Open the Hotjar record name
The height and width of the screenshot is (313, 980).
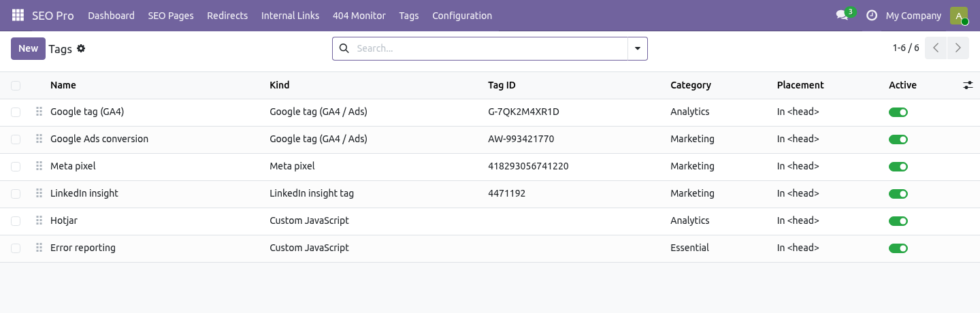pos(64,220)
